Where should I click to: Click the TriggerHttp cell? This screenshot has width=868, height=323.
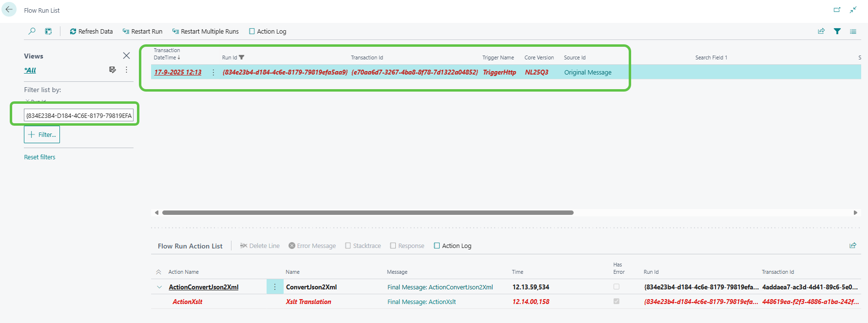[x=500, y=72]
